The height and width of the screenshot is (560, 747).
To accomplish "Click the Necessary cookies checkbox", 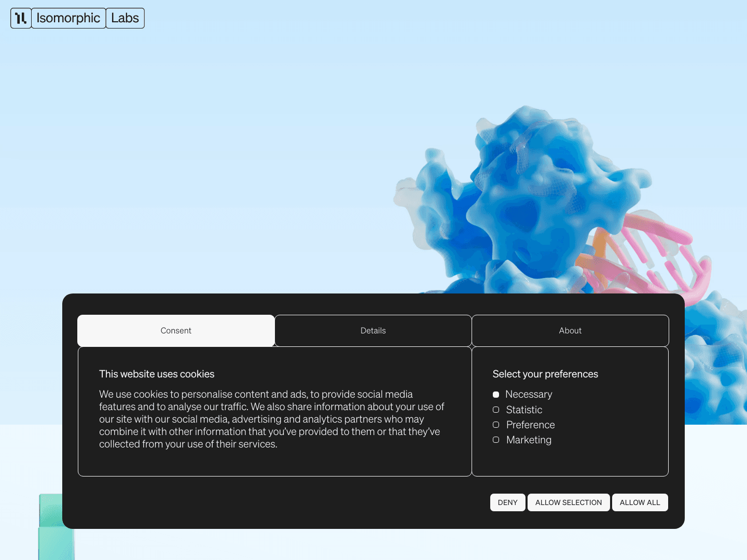I will click(x=496, y=394).
